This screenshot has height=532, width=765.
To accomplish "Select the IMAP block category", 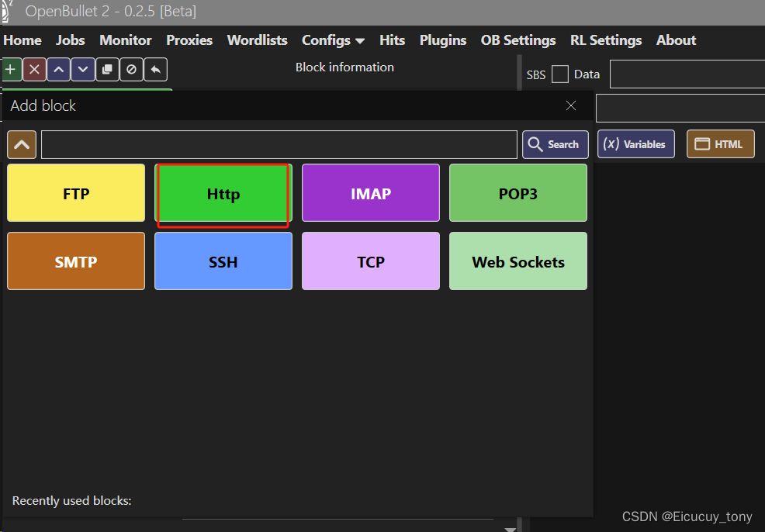I will pyautogui.click(x=371, y=193).
